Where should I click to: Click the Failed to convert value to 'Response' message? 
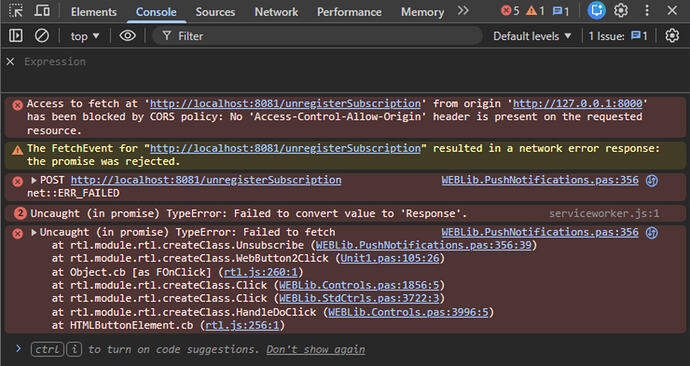(249, 214)
